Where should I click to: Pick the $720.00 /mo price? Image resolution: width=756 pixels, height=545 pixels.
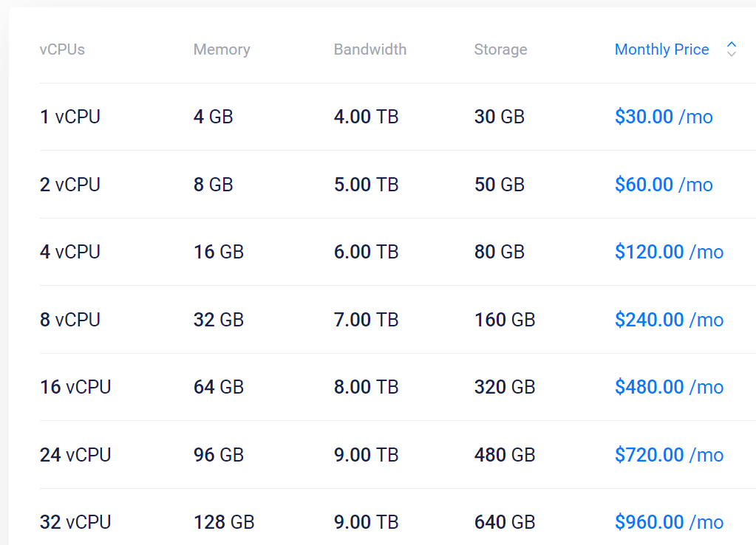669,455
